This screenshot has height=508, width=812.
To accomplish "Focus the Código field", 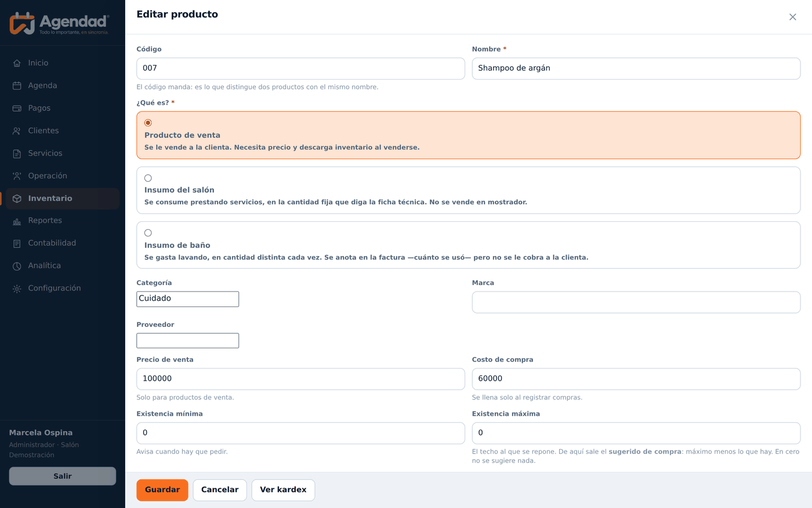I will click(x=300, y=69).
